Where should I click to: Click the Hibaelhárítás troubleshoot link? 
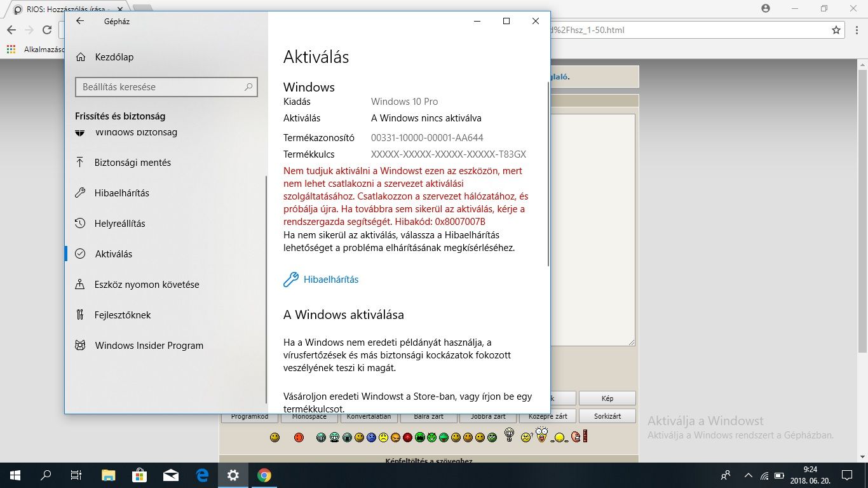(331, 280)
